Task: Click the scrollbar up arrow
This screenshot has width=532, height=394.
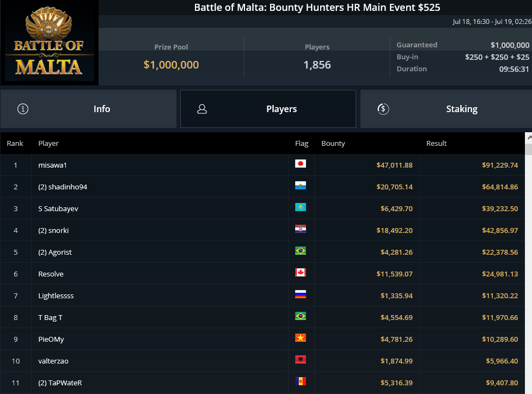Action: tap(529, 138)
